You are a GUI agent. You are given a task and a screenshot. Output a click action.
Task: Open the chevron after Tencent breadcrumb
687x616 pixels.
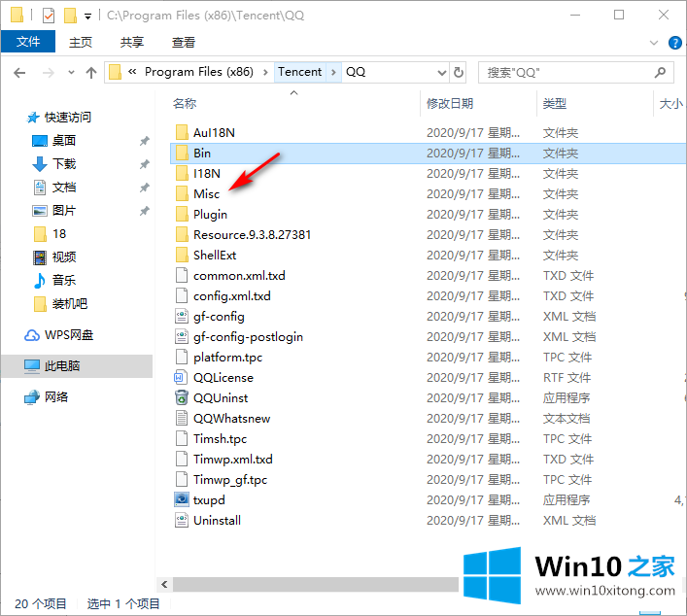point(333,72)
